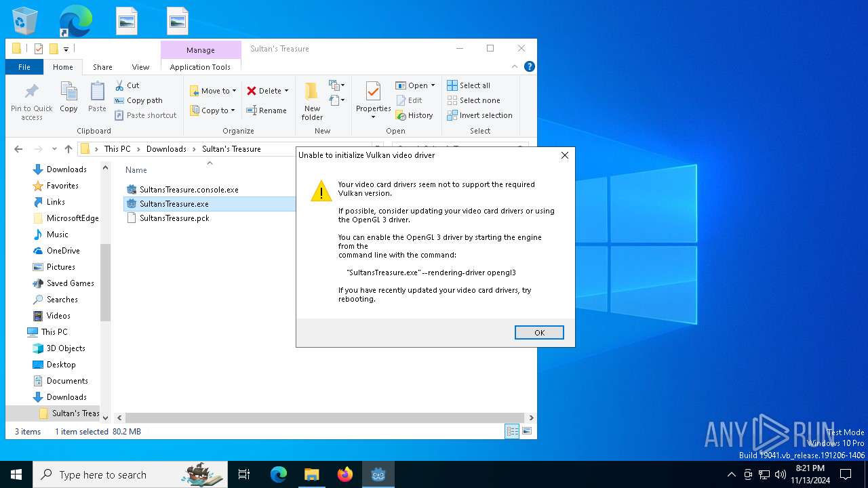Switch to large icons view layout icon
Image resolution: width=868 pixels, height=488 pixels.
click(526, 431)
